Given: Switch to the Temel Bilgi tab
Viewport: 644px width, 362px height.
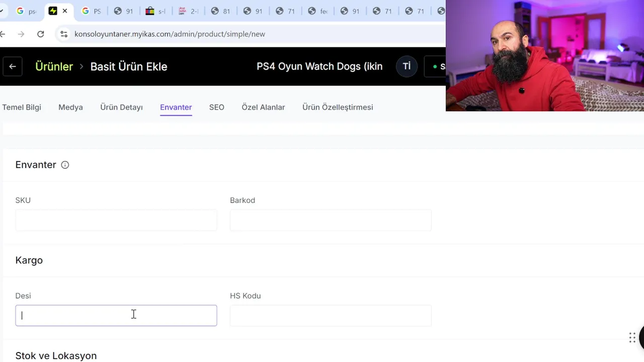Looking at the screenshot, I should point(22,107).
